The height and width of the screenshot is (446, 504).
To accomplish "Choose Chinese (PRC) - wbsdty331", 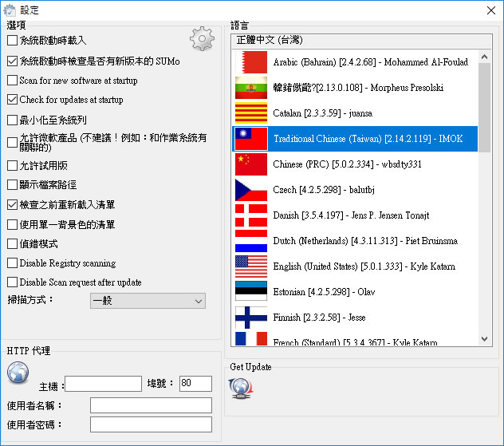I will coord(355,164).
